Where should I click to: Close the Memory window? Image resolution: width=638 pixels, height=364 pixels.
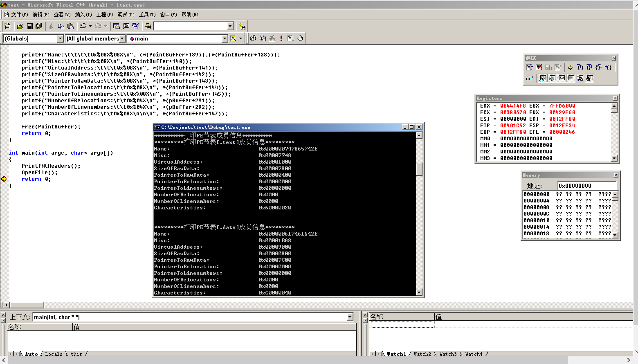click(616, 175)
